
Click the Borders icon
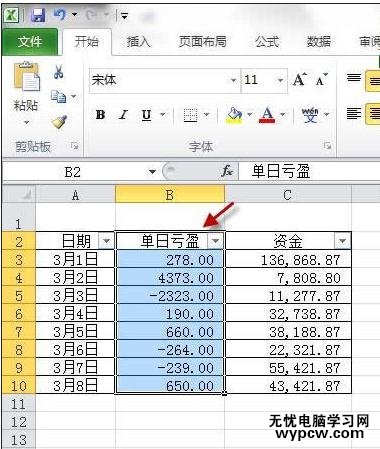point(190,115)
